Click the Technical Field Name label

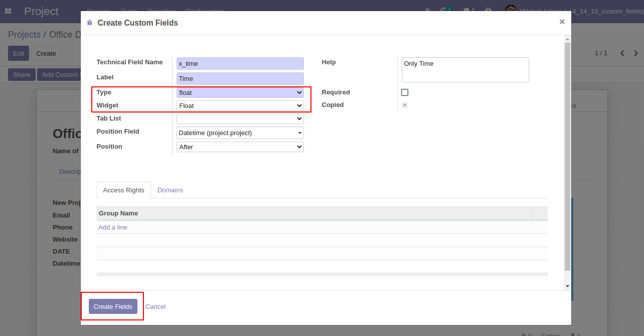click(129, 62)
